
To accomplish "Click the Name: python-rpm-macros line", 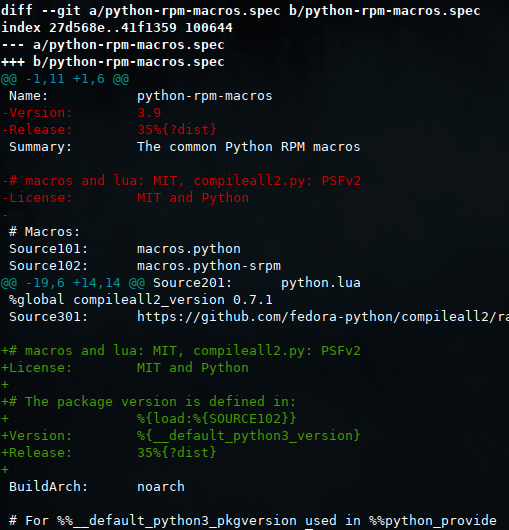I will 141,96.
